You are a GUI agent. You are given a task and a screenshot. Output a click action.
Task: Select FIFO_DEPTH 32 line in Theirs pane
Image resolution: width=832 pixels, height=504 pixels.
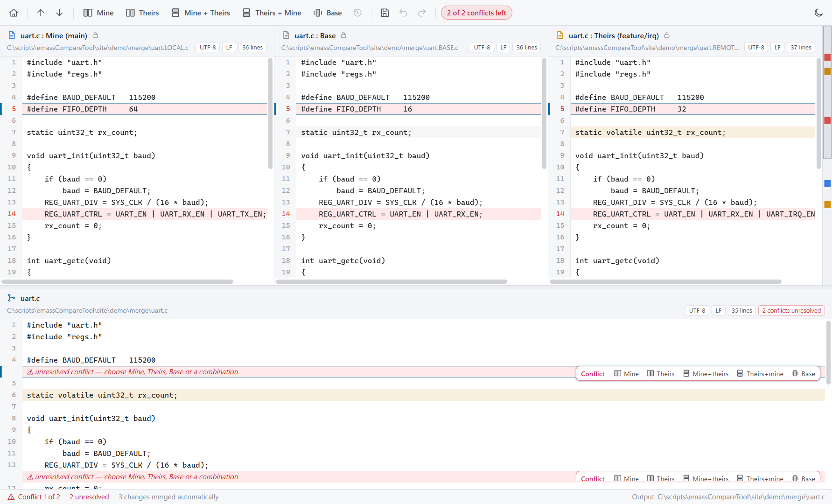pyautogui.click(x=693, y=109)
